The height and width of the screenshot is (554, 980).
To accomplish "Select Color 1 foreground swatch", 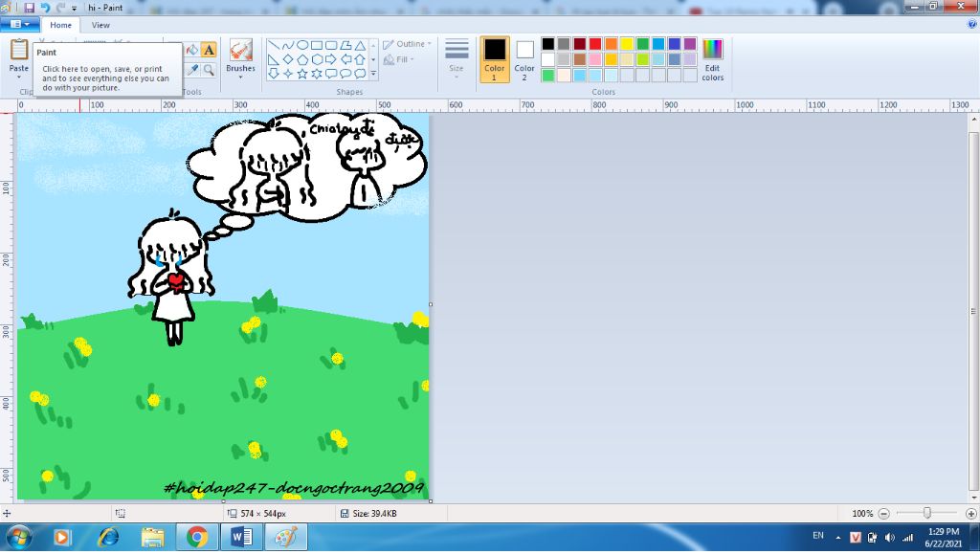I will (x=495, y=58).
